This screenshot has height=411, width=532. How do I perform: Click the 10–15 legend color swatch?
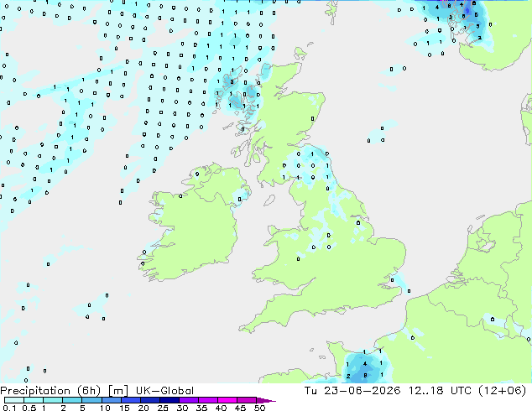pyautogui.click(x=111, y=400)
